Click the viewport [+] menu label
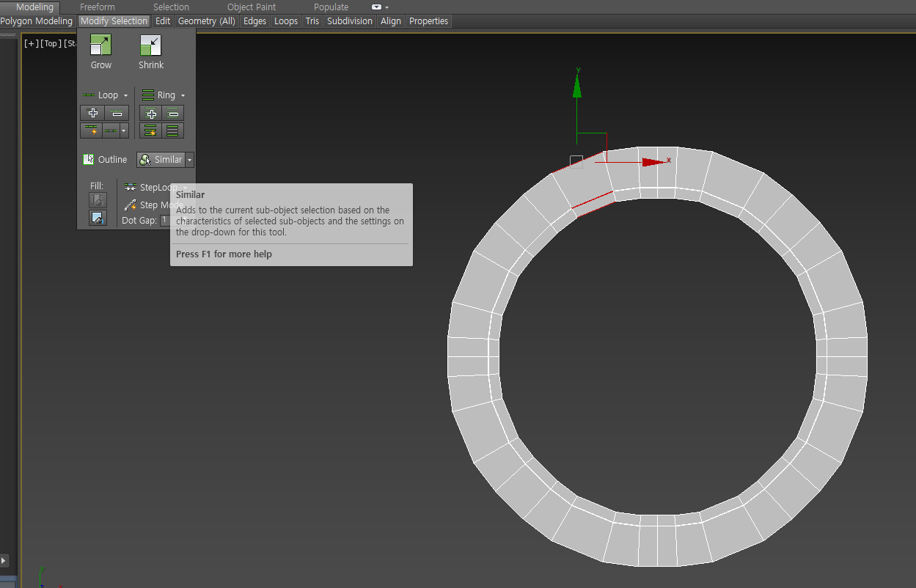Viewport: 916px width, 588px height. (31, 43)
